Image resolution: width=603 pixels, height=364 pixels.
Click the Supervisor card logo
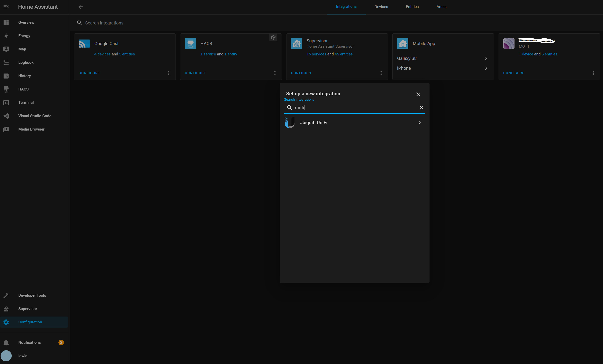coord(297,44)
